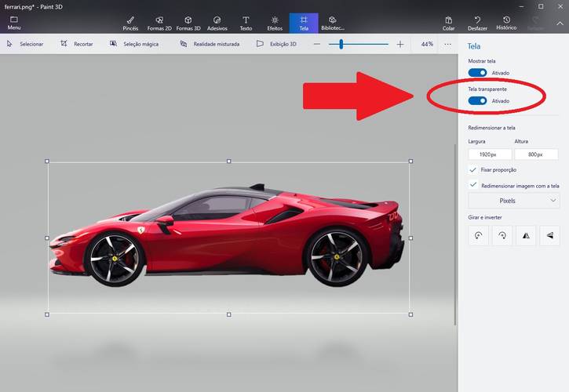Open the Pixels unit dropdown

[x=514, y=201]
